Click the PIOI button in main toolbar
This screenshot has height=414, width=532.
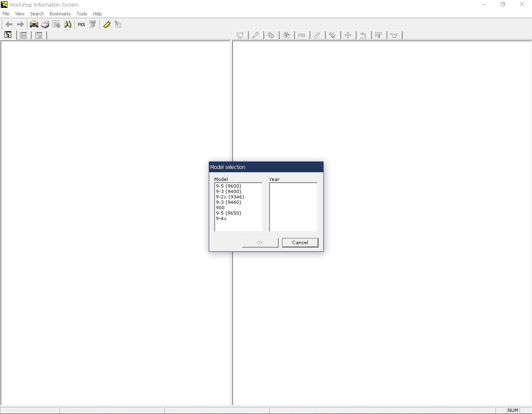(81, 25)
